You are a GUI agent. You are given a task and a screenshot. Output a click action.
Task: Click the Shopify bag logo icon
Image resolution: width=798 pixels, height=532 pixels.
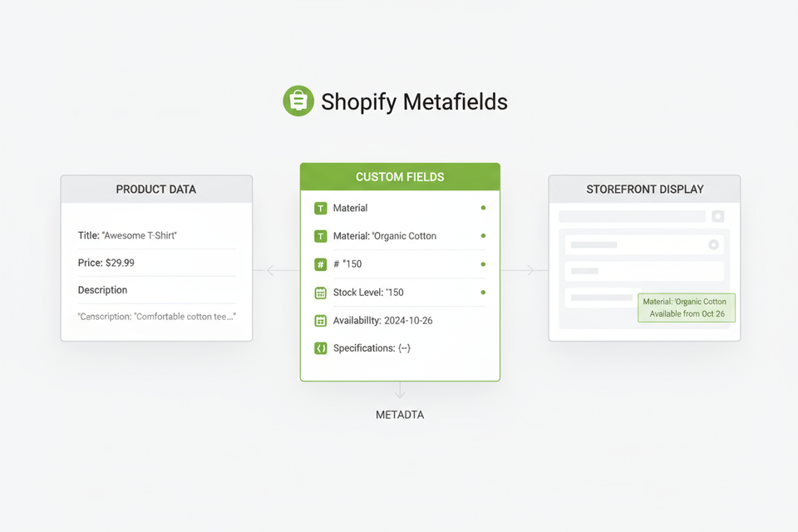[x=298, y=101]
